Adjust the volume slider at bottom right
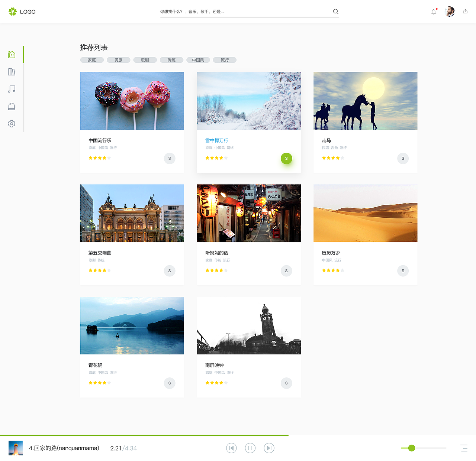476x461 pixels. [411, 448]
